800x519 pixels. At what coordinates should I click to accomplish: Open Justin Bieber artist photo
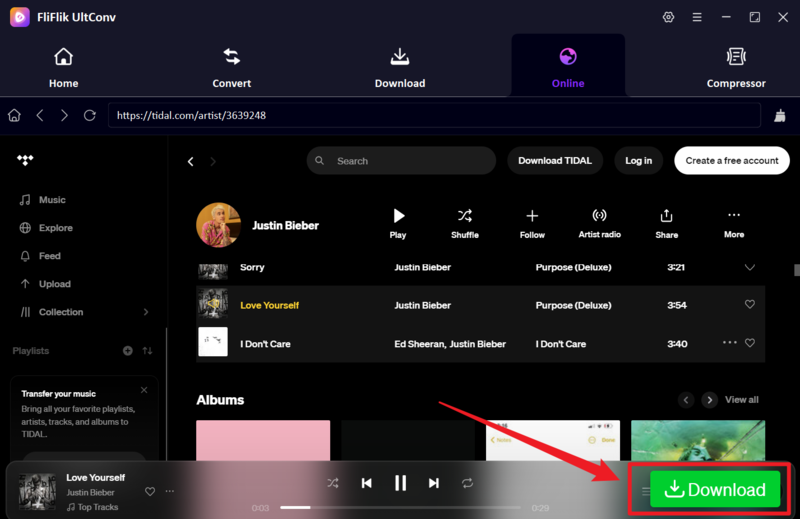(218, 225)
